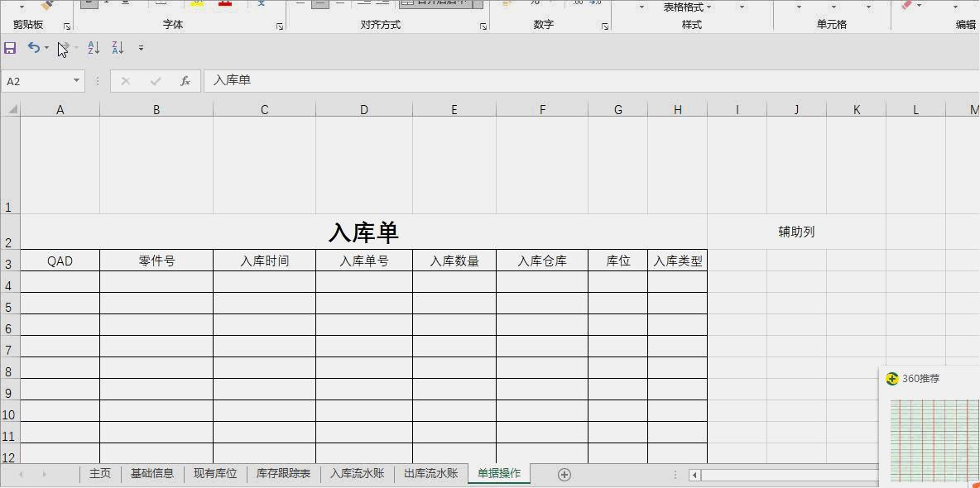Viewport: 980px width, 488px height.
Task: Click the Insert Function fx icon
Action: [185, 80]
